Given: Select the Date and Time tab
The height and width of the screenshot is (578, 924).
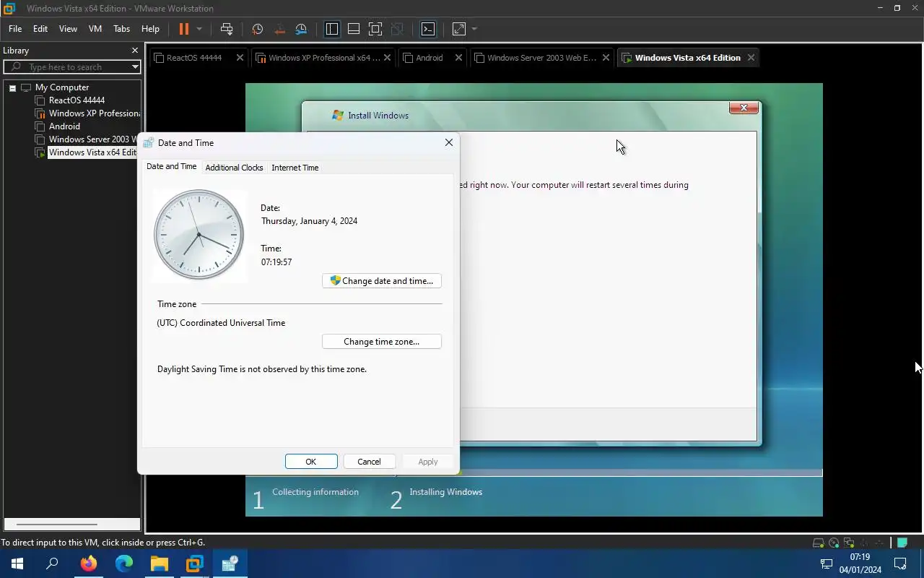Looking at the screenshot, I should (171, 166).
